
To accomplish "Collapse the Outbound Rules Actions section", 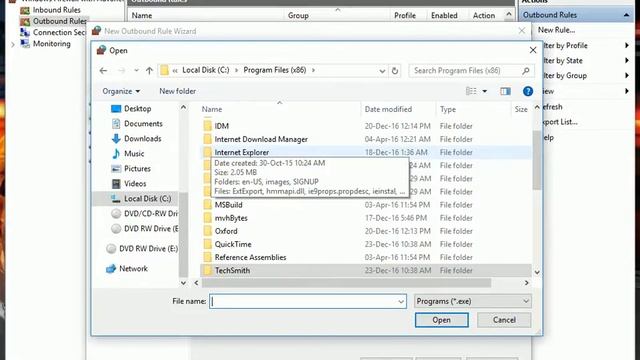I will click(626, 15).
